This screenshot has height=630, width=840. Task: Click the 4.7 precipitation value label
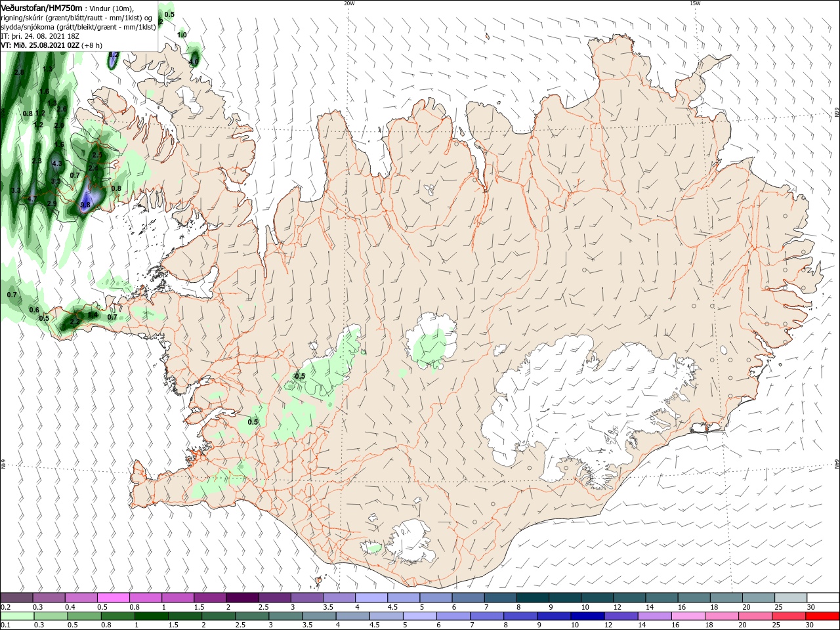(x=32, y=198)
